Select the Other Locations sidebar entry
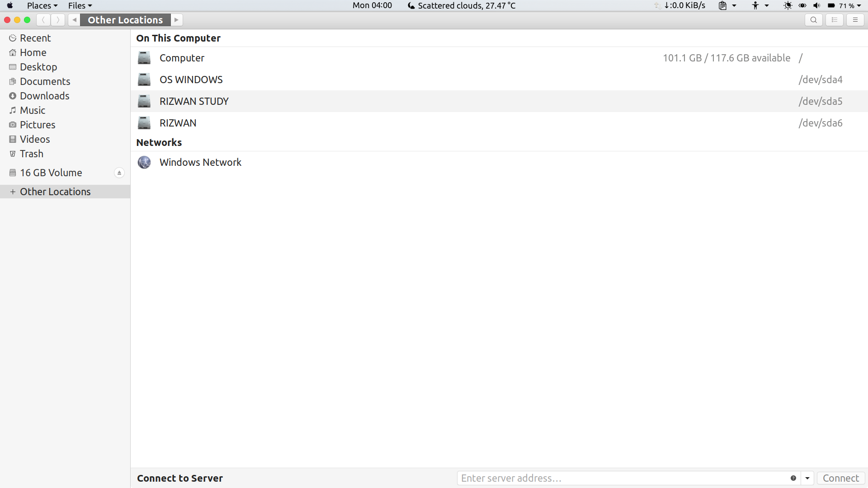 click(55, 192)
